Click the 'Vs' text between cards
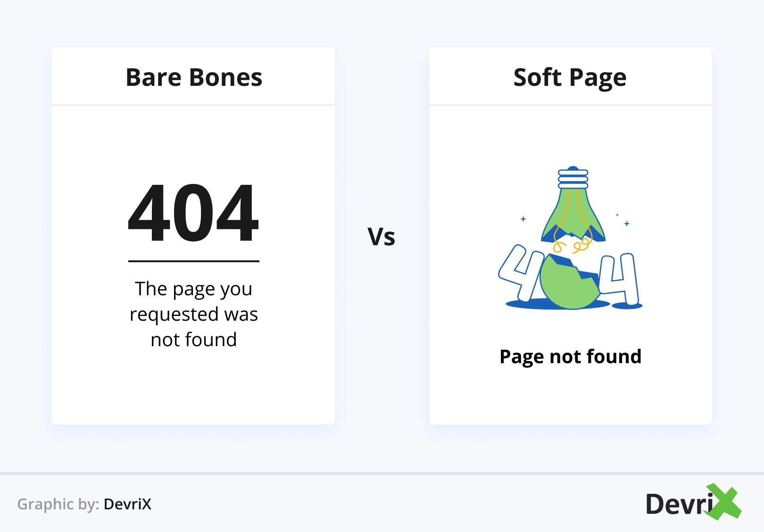The width and height of the screenshot is (764, 532). tap(382, 237)
